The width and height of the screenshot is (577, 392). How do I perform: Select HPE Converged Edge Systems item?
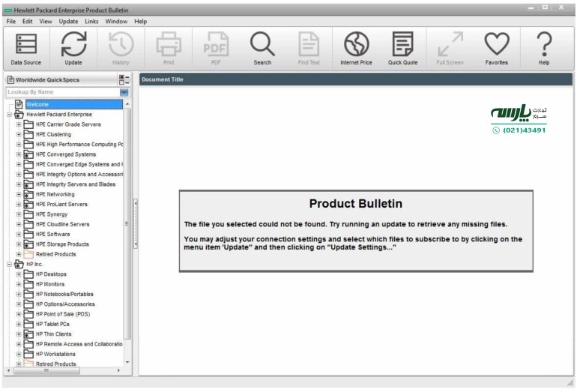coord(79,164)
